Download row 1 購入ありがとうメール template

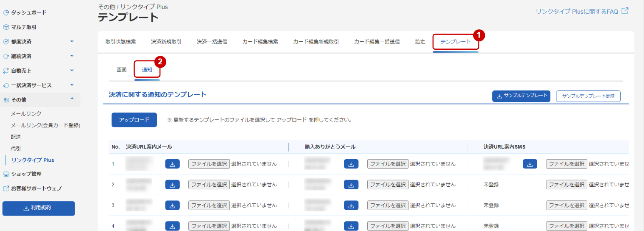point(351,164)
